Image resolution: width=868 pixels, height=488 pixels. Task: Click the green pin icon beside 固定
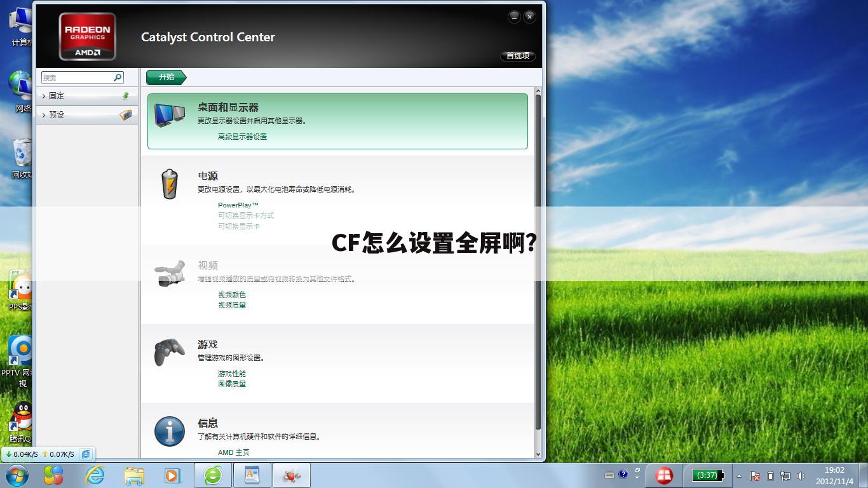tap(125, 96)
